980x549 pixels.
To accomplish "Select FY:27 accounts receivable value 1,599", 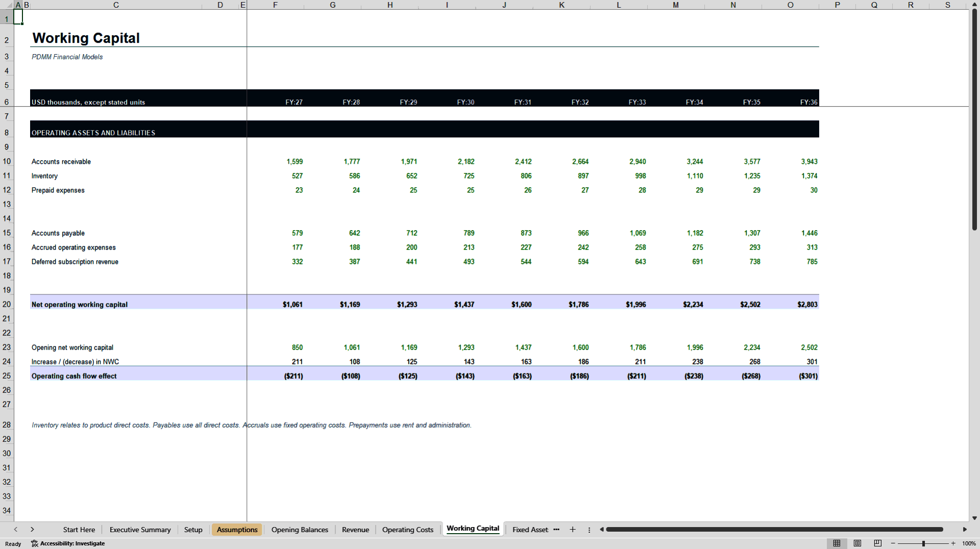I will [295, 162].
